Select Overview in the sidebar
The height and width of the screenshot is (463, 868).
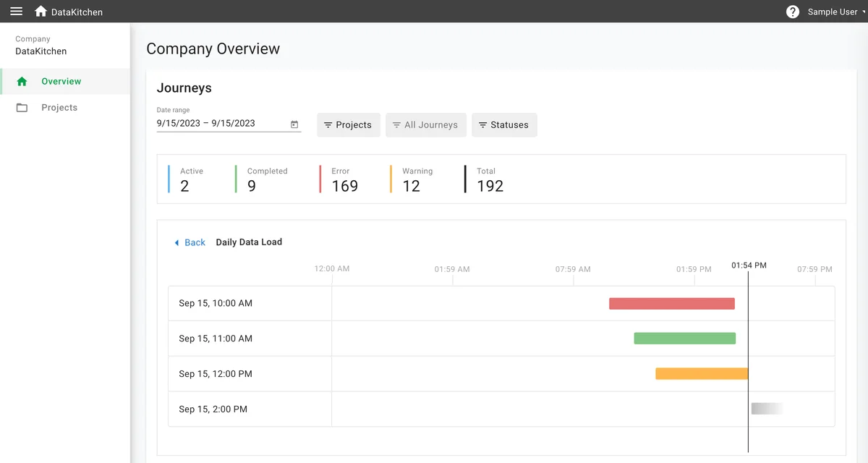[61, 81]
